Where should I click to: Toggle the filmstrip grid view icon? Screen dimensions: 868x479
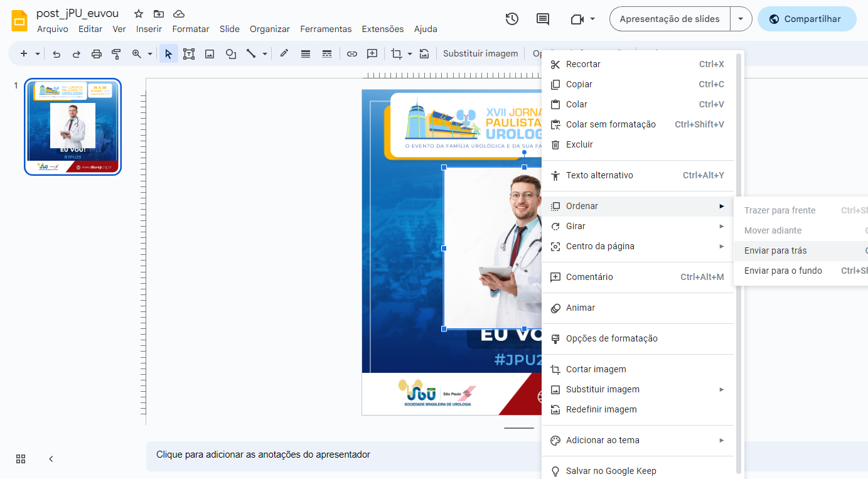[x=21, y=459]
